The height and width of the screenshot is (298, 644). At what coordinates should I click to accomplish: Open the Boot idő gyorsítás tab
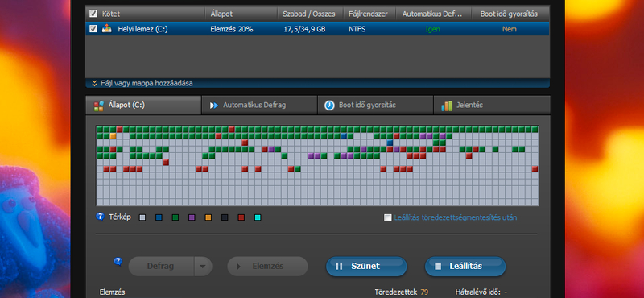[375, 106]
